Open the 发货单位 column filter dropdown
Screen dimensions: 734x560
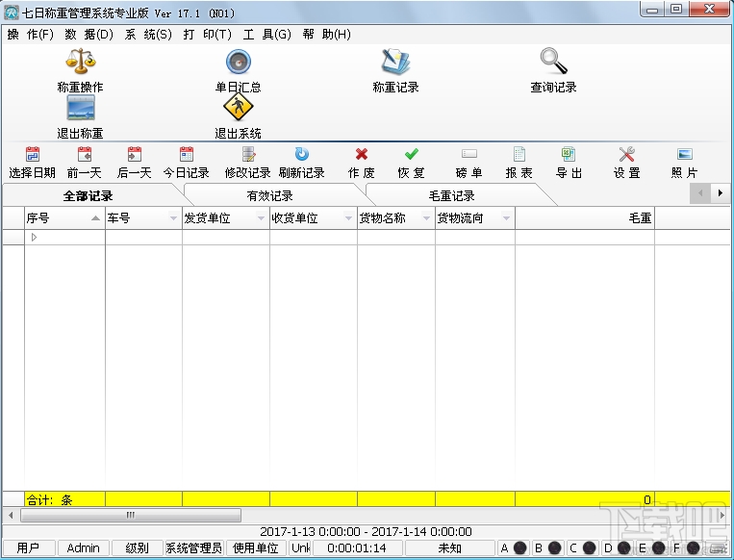point(261,218)
